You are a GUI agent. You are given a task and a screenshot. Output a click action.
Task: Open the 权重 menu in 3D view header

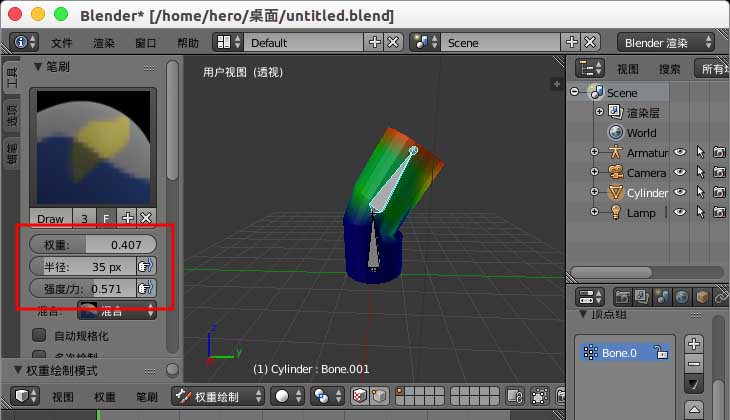pos(104,397)
